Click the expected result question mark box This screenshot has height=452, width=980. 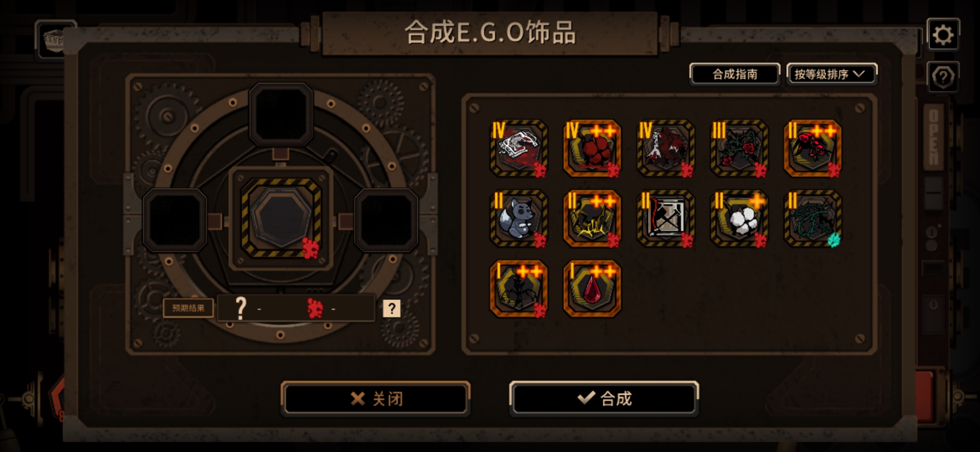[x=392, y=308]
